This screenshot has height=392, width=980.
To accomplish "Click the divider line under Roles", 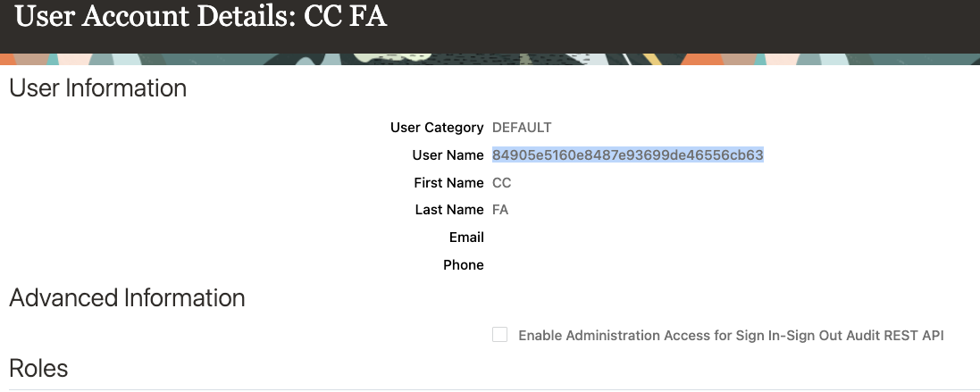I will pos(490,389).
